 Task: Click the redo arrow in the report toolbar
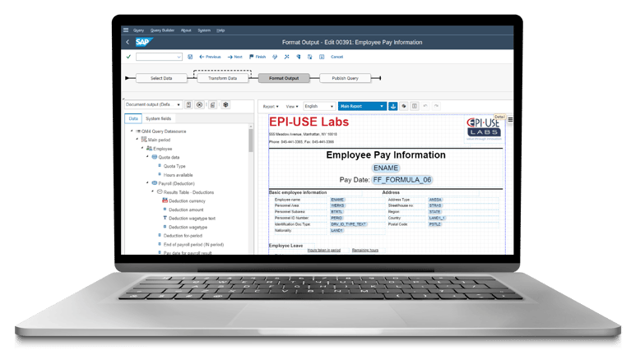[436, 106]
